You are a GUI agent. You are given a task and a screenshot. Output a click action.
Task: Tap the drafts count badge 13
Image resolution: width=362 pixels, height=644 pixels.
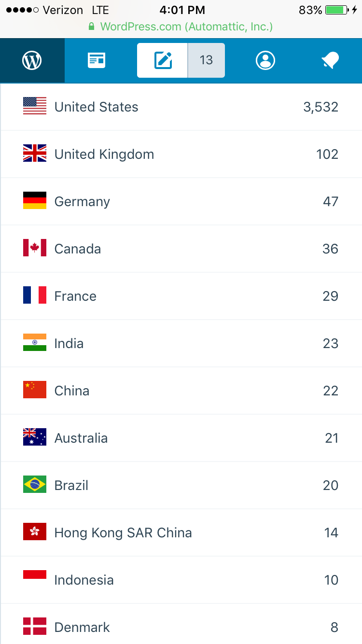click(x=206, y=60)
